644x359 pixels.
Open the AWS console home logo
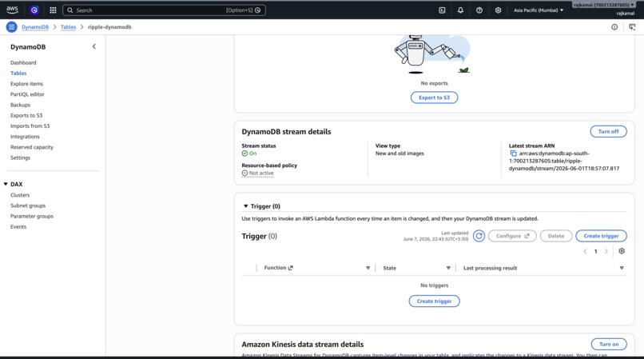12,10
